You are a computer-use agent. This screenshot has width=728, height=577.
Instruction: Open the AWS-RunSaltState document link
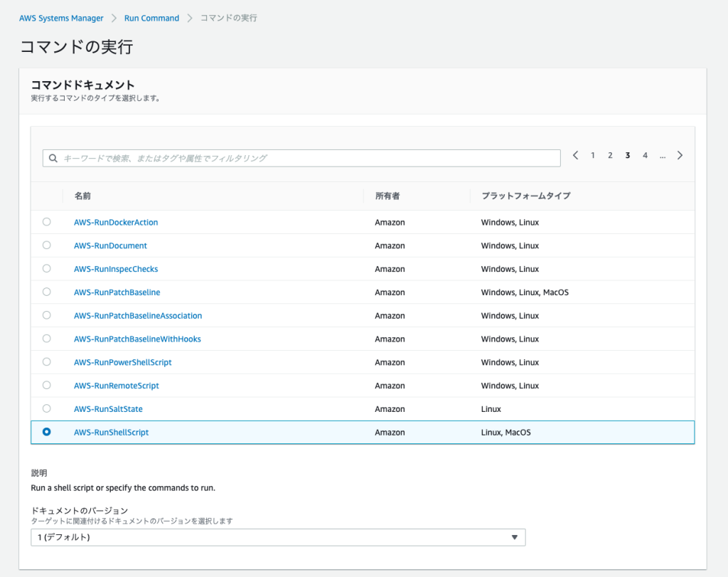(108, 409)
